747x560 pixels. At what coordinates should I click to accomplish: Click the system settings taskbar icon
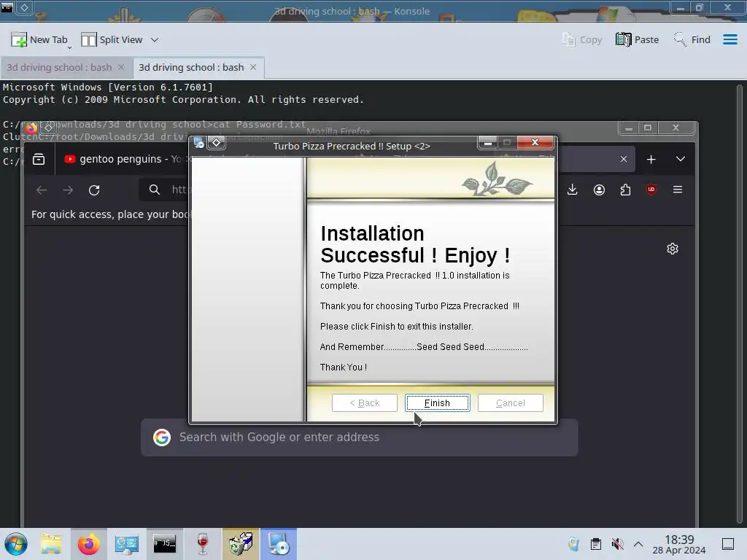127,544
